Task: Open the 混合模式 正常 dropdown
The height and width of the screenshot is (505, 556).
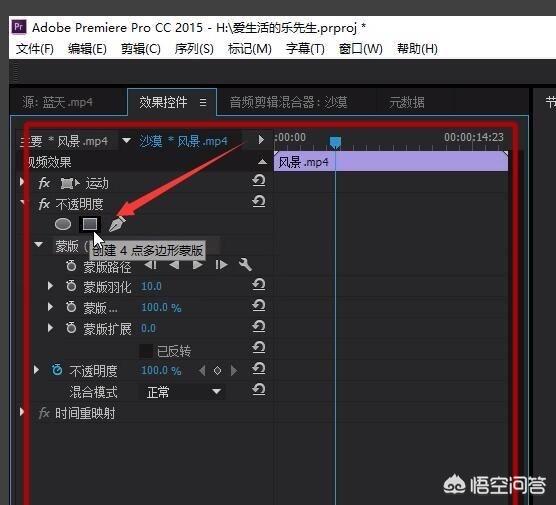Action: click(x=183, y=392)
